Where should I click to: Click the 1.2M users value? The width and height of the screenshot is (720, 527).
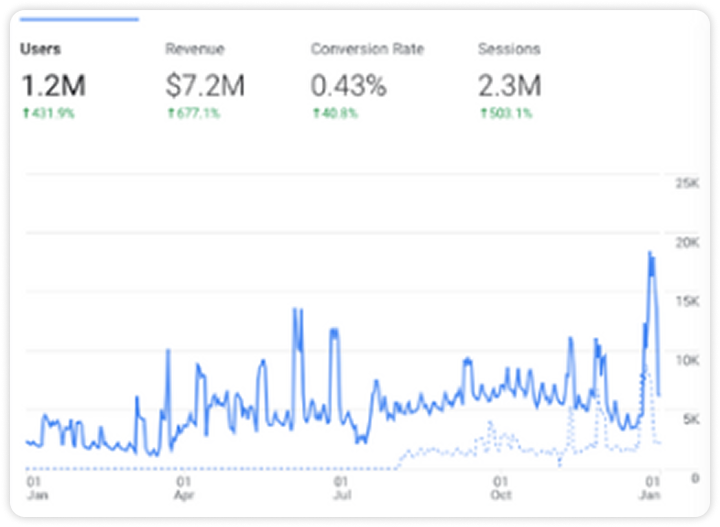pyautogui.click(x=55, y=86)
